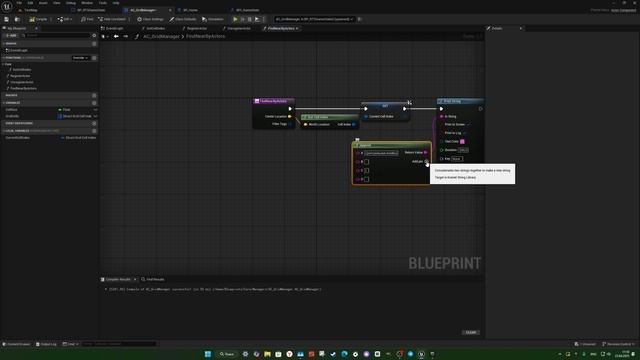Add a new function with plus icon
The image size is (640, 360).
(x=94, y=58)
